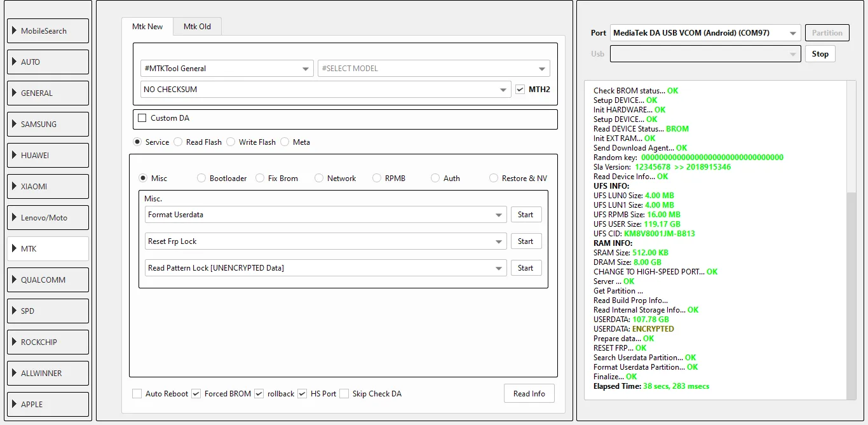Expand the HUAWEI sidebar section arrow
Screen dimensions: 868x425
[x=15, y=155]
